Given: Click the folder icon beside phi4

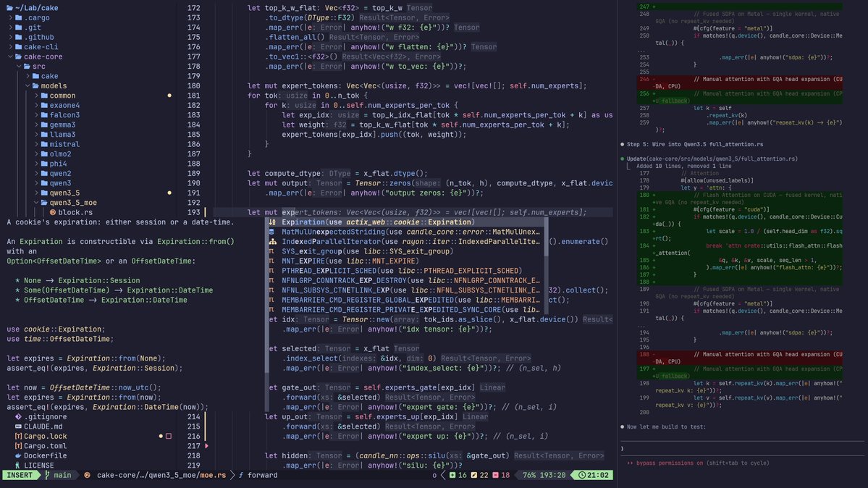Looking at the screenshot, I should click(44, 164).
